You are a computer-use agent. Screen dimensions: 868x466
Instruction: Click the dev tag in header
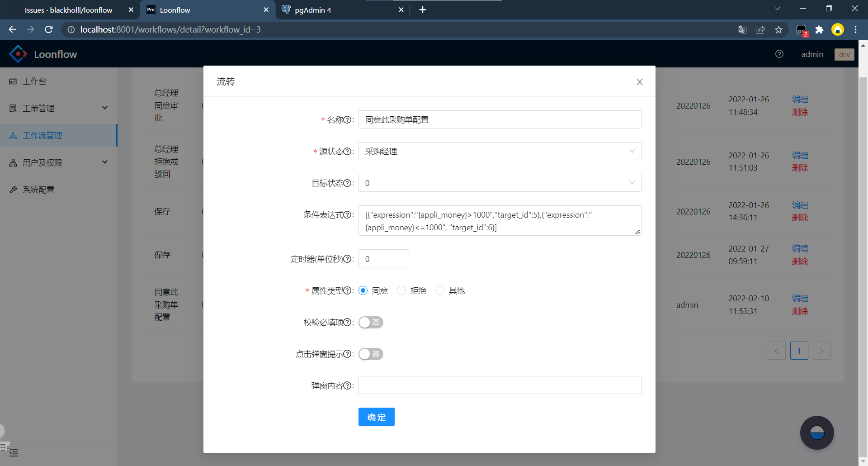tap(844, 55)
